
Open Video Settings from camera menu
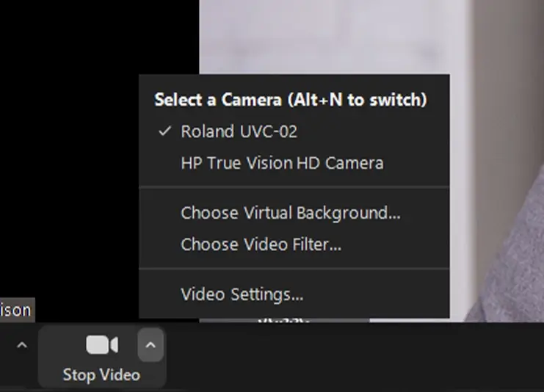pos(242,294)
